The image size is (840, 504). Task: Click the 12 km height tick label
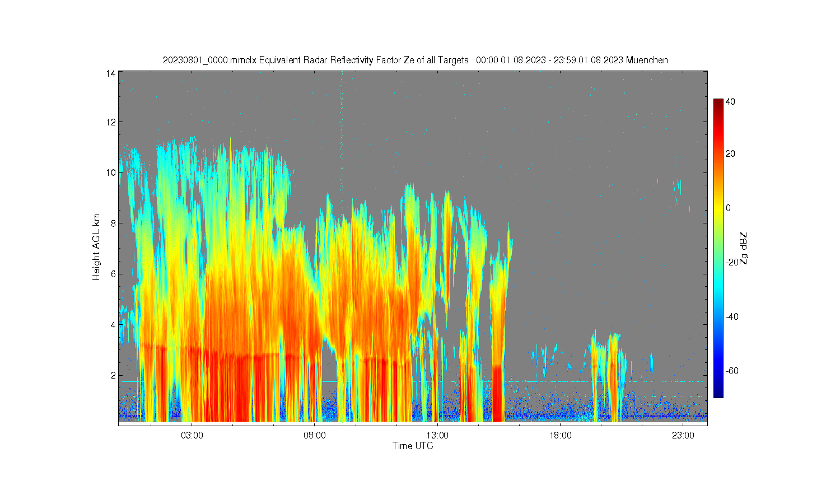pyautogui.click(x=111, y=122)
